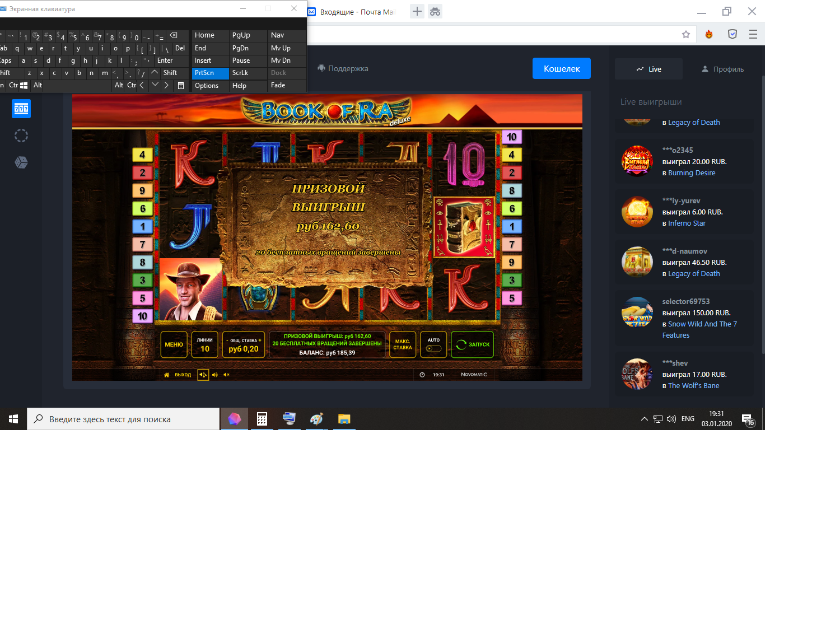Click the Options key on on-screen keyboard
Image resolution: width=840 pixels, height=630 pixels.
coord(211,86)
